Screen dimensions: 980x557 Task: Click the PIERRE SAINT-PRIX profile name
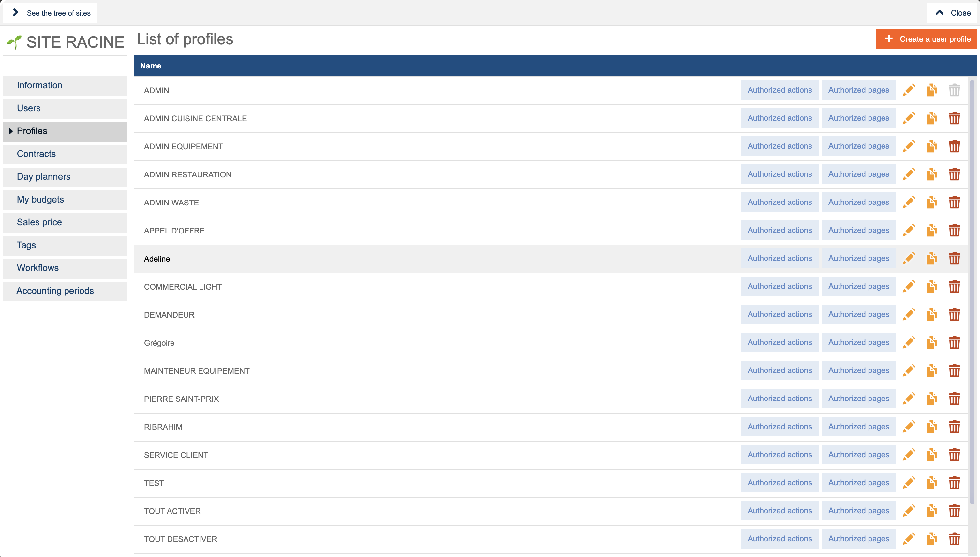click(x=181, y=399)
